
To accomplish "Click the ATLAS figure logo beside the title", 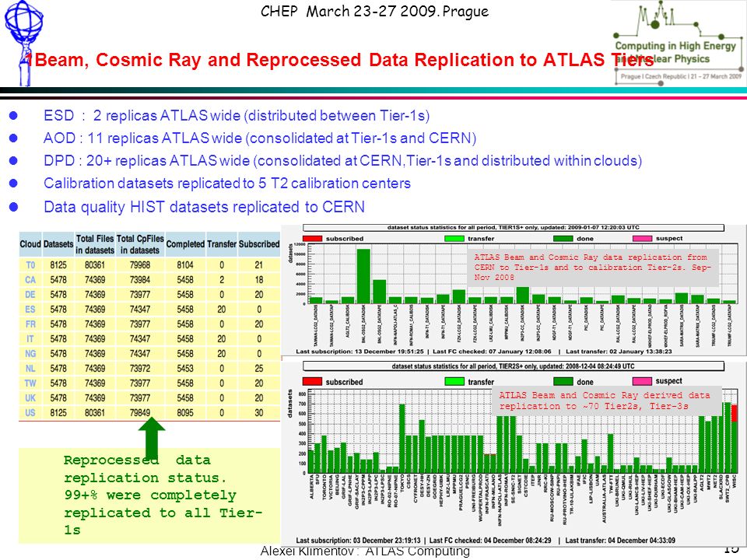I will pyautogui.click(x=23, y=43).
